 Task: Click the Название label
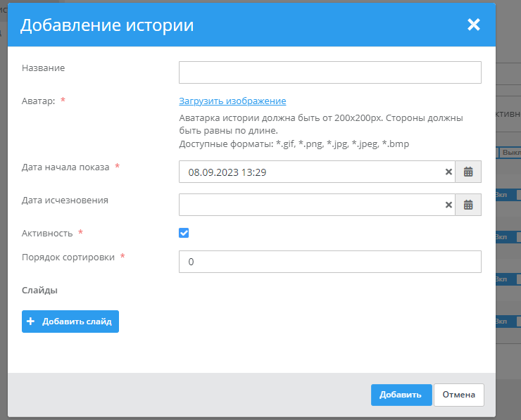click(x=43, y=68)
